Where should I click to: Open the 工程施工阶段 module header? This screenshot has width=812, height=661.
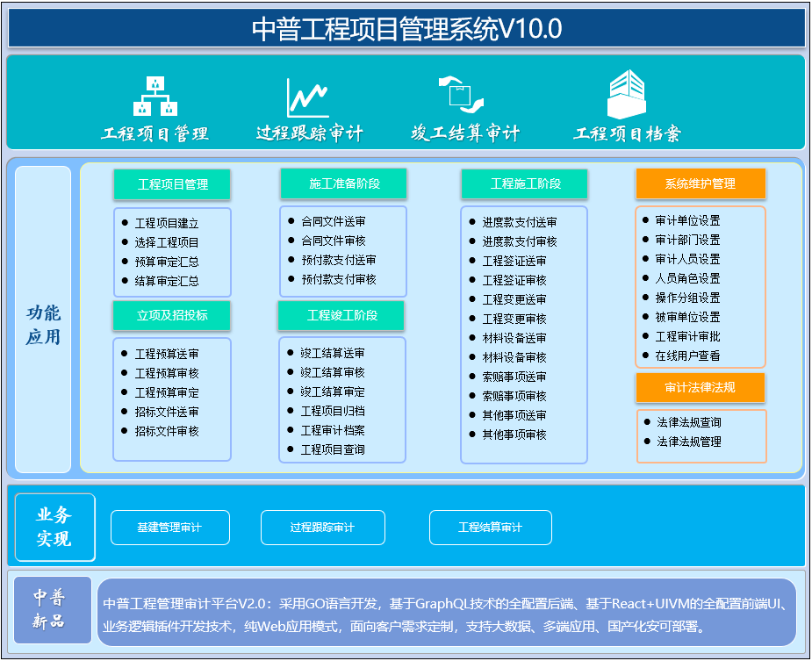pos(525,183)
